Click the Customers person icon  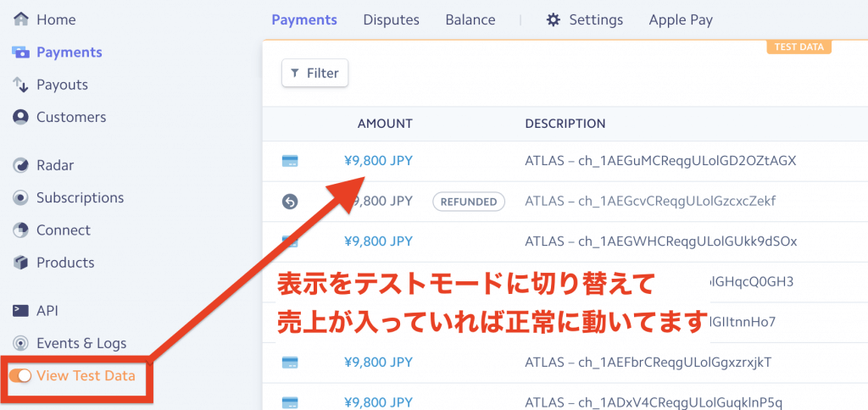tap(20, 117)
